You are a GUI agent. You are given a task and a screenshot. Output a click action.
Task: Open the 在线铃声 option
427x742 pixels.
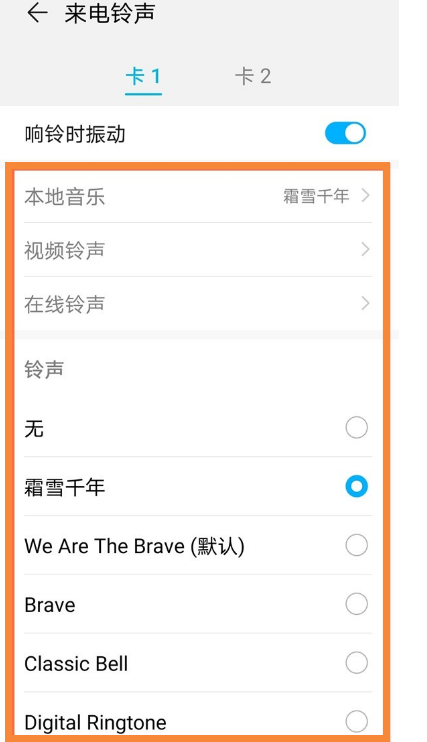(198, 304)
